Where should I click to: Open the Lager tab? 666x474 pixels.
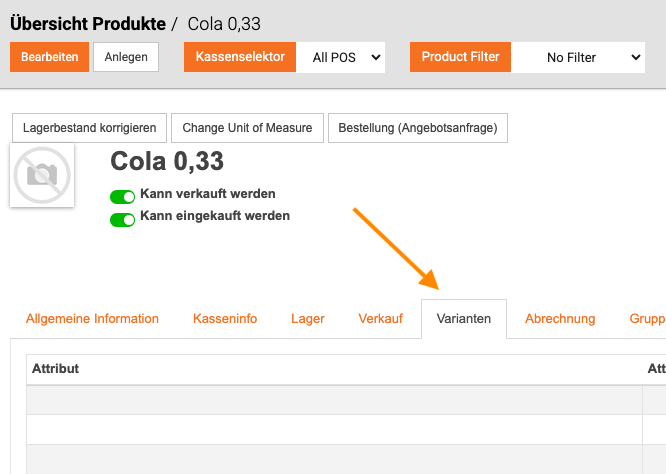point(308,319)
